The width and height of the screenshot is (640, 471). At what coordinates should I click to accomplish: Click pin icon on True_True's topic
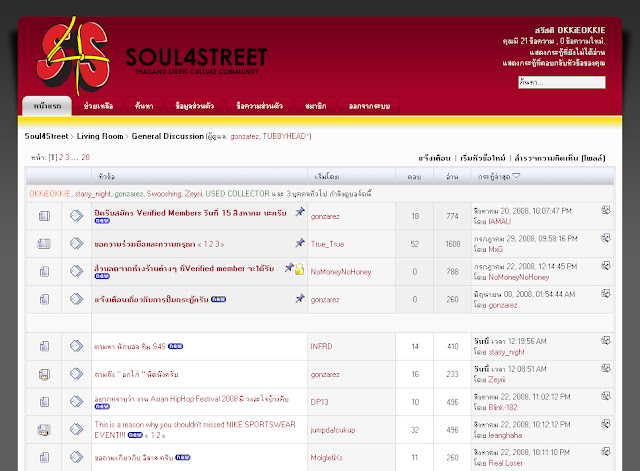pyautogui.click(x=300, y=243)
